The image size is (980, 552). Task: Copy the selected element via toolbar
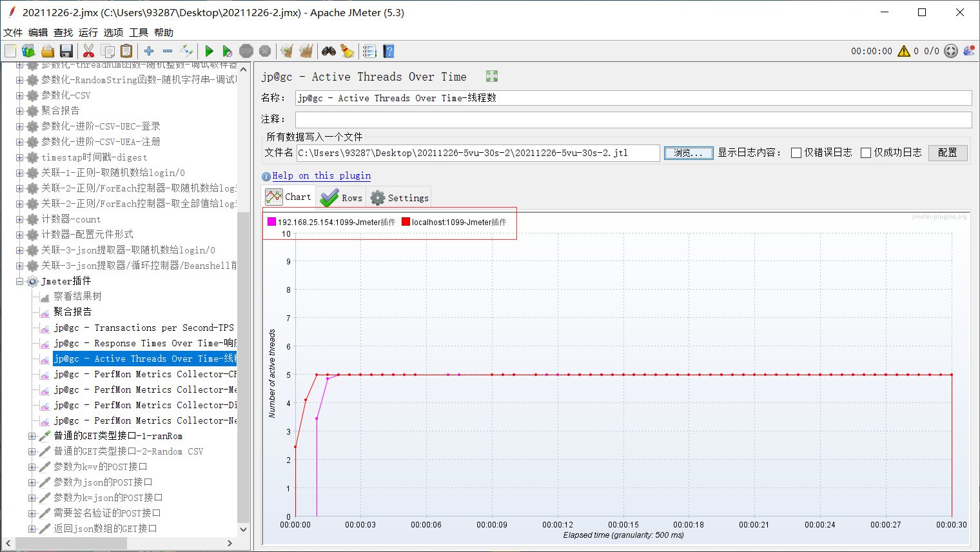coord(108,51)
